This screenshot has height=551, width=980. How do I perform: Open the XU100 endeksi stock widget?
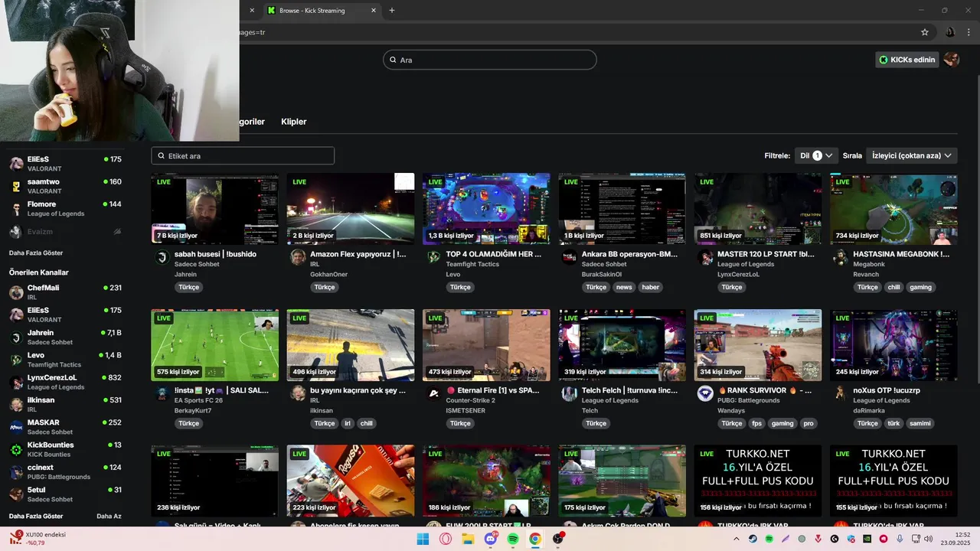pos(38,539)
